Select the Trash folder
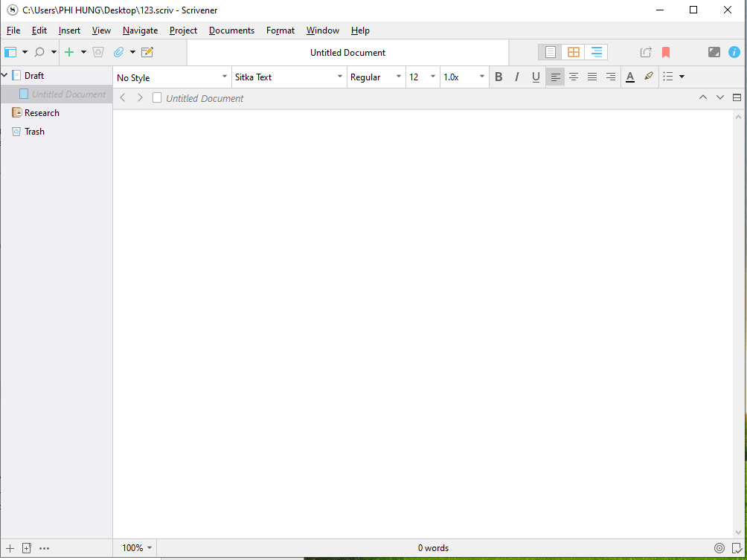Viewport: 747px width, 560px height. (x=34, y=132)
